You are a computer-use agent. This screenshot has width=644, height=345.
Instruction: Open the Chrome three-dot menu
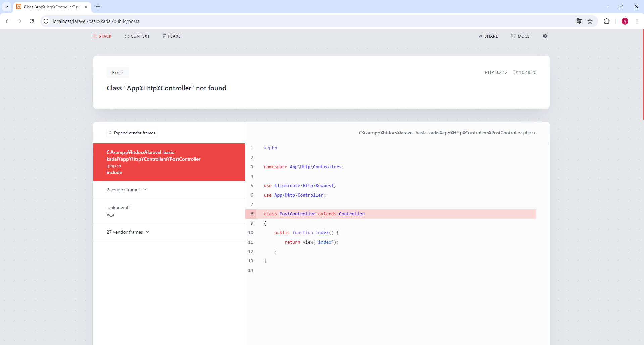click(x=637, y=21)
